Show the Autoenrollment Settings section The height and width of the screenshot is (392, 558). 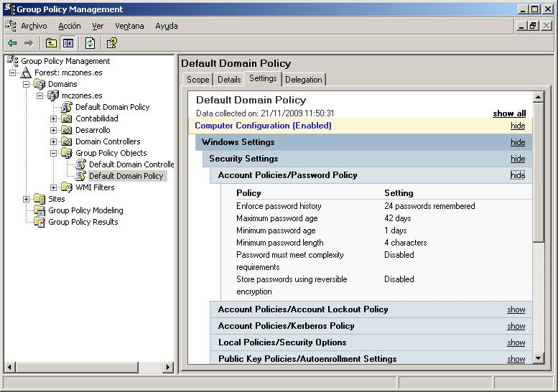[x=516, y=359]
